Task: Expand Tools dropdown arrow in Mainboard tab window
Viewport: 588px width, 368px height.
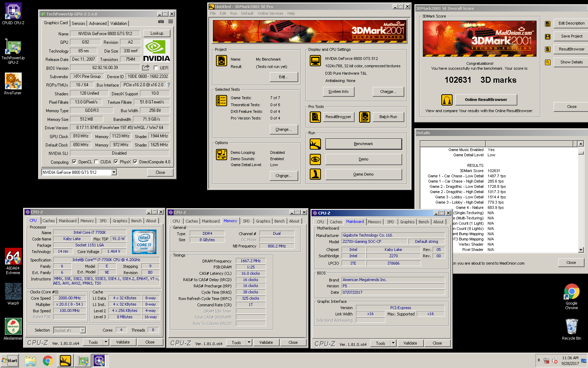Action: pyautogui.click(x=393, y=343)
